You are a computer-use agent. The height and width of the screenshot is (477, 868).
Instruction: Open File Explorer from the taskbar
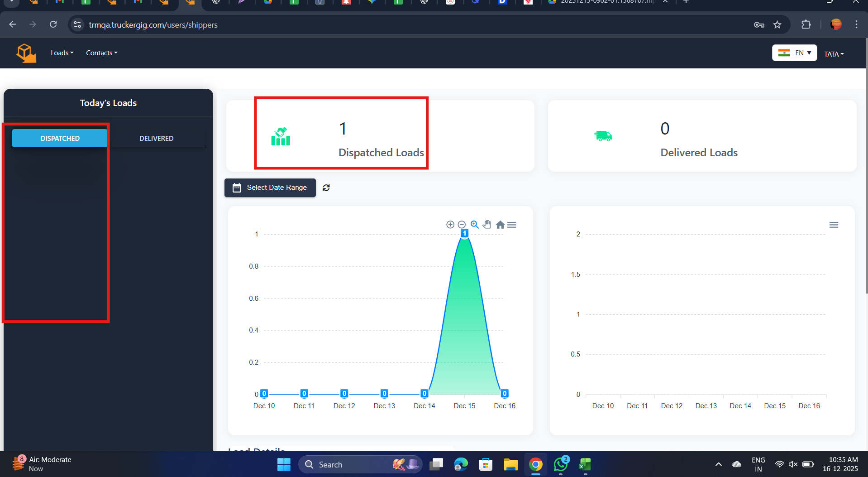tap(510, 464)
